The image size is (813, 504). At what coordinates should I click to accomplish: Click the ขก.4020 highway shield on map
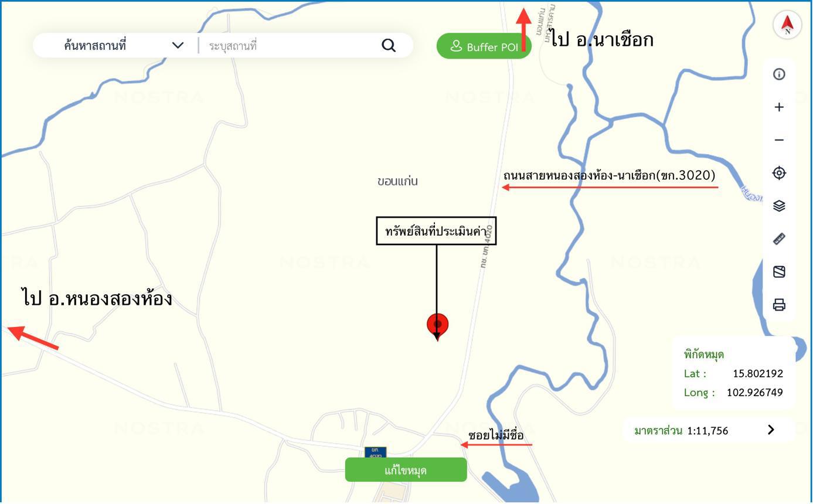click(x=375, y=452)
